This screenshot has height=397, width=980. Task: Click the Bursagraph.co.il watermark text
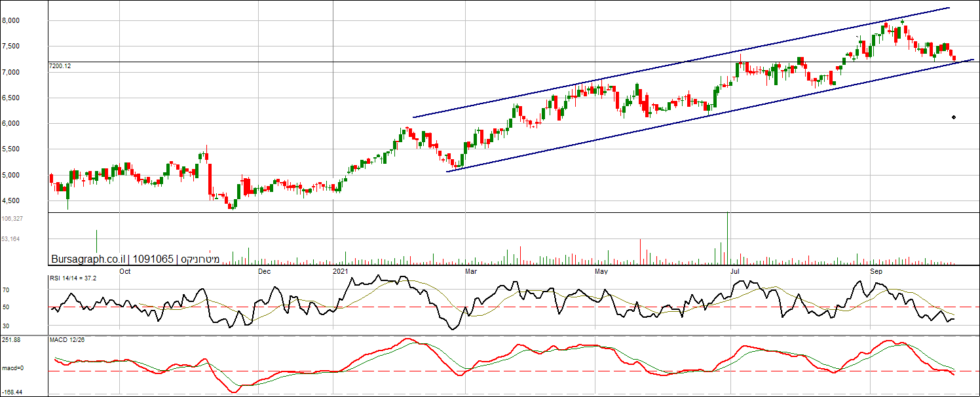pyautogui.click(x=88, y=259)
